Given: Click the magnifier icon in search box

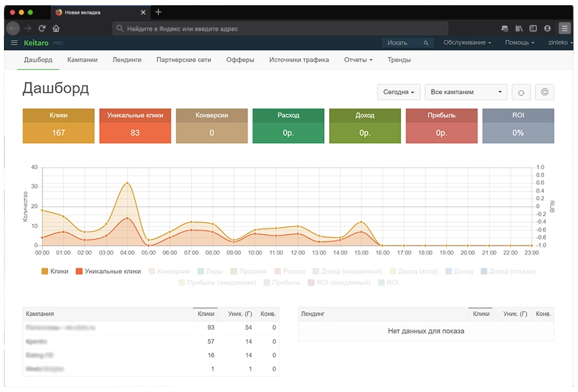Looking at the screenshot, I should click(x=426, y=43).
